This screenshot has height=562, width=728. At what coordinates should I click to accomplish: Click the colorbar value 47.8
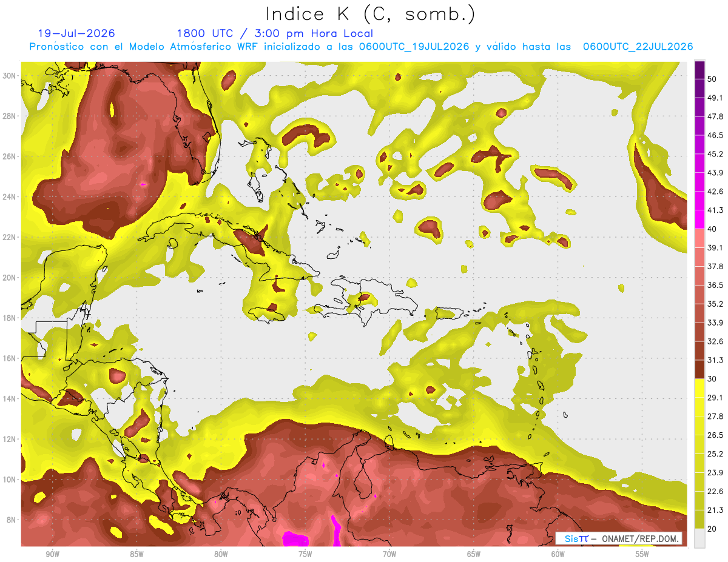coord(715,116)
